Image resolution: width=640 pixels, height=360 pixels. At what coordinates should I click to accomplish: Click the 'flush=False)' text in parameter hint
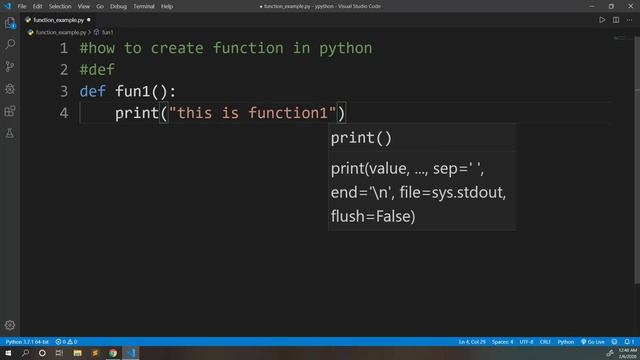pyautogui.click(x=373, y=216)
